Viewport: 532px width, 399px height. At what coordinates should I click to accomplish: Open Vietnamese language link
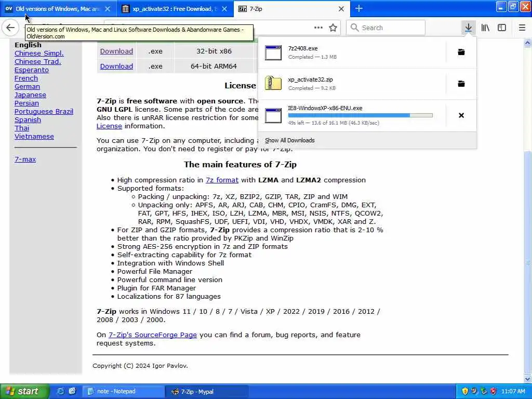[34, 137]
